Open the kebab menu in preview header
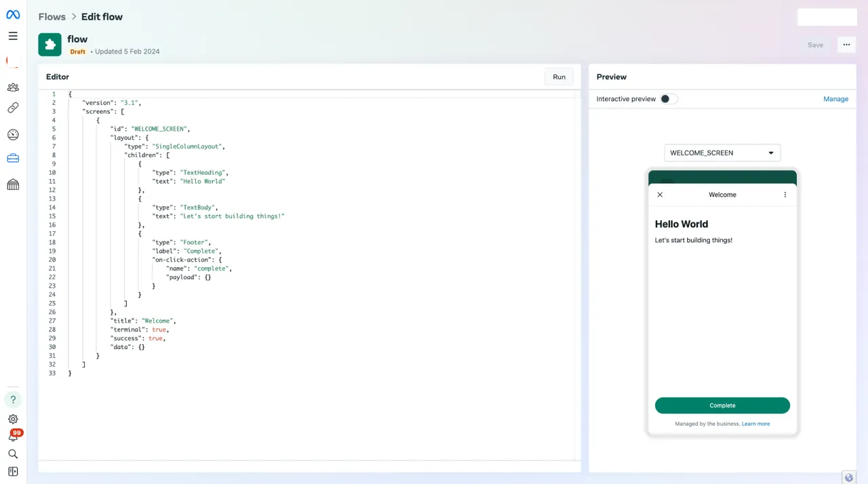 pyautogui.click(x=785, y=195)
